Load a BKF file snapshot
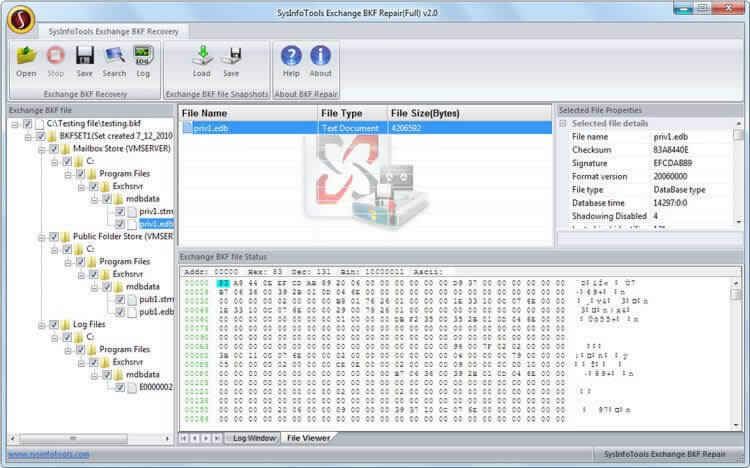The width and height of the screenshot is (750, 468). tap(202, 61)
